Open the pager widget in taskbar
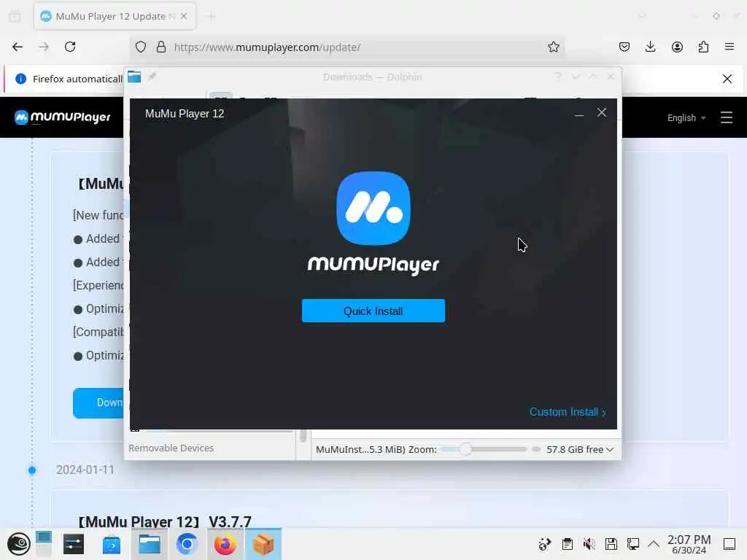Viewport: 747px width, 560px height. (x=43, y=544)
